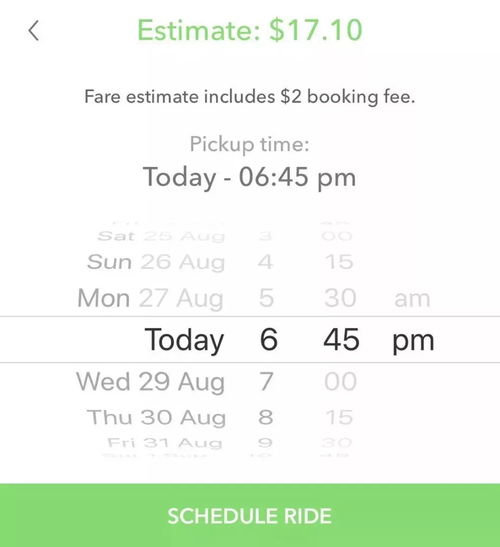Choose hour 4 in picker
500x547 pixels.
[265, 262]
